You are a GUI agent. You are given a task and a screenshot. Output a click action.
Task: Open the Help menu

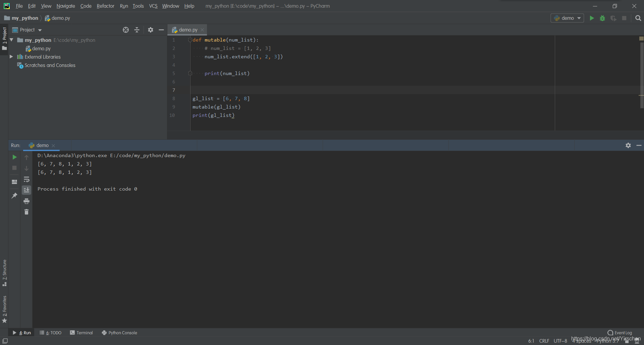click(189, 6)
